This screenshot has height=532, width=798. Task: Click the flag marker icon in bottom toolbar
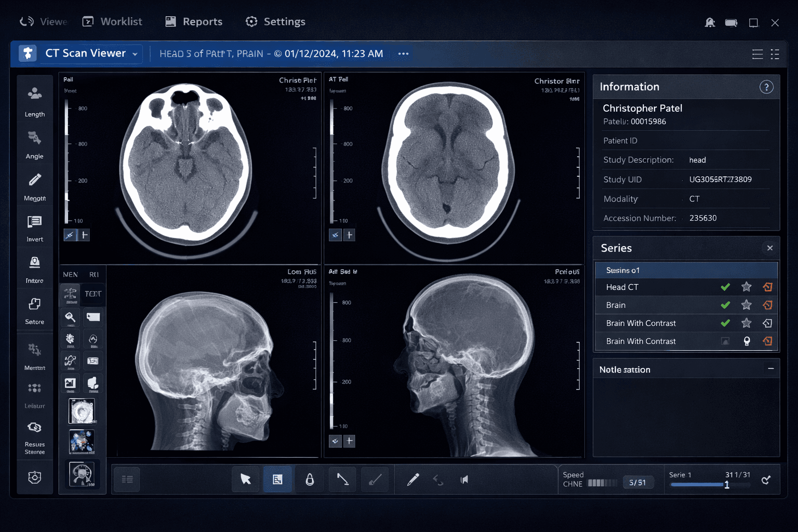pyautogui.click(x=464, y=479)
